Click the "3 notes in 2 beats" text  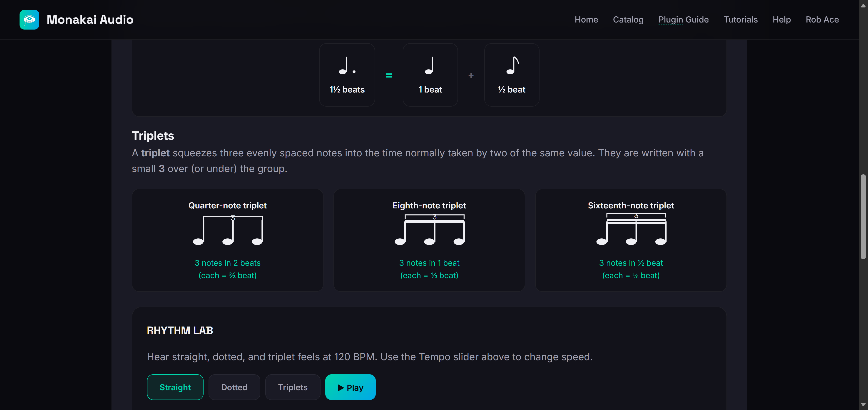227,263
